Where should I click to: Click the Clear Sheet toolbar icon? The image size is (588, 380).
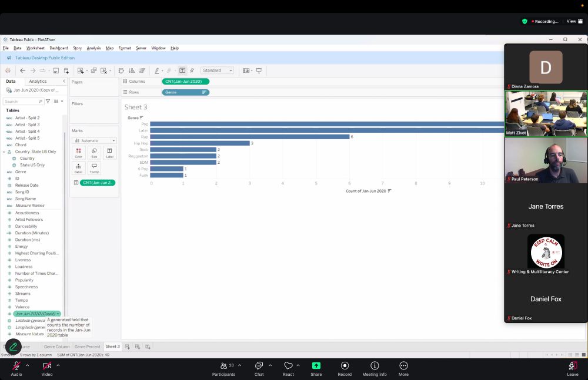pyautogui.click(x=104, y=70)
